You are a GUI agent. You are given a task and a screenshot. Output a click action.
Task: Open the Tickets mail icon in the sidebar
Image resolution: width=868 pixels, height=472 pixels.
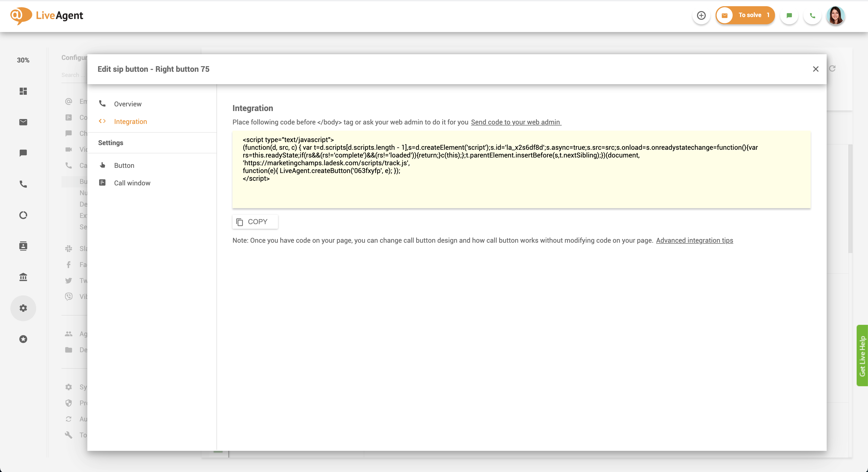23,122
